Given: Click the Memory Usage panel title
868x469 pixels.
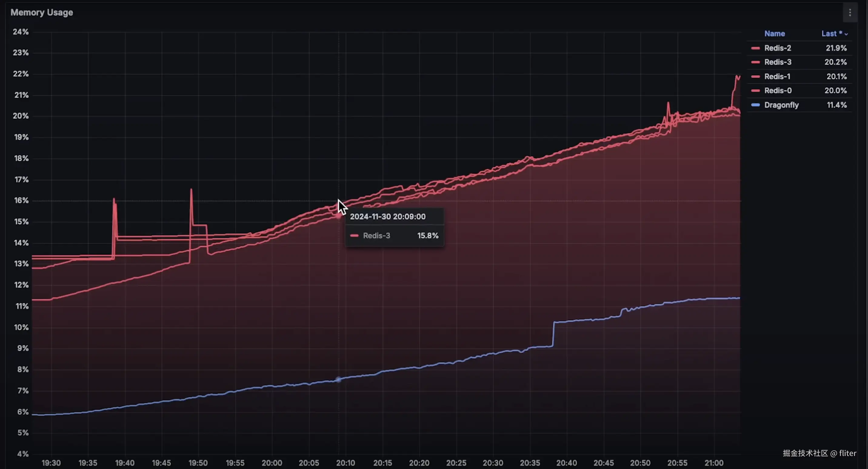Looking at the screenshot, I should pyautogui.click(x=42, y=12).
